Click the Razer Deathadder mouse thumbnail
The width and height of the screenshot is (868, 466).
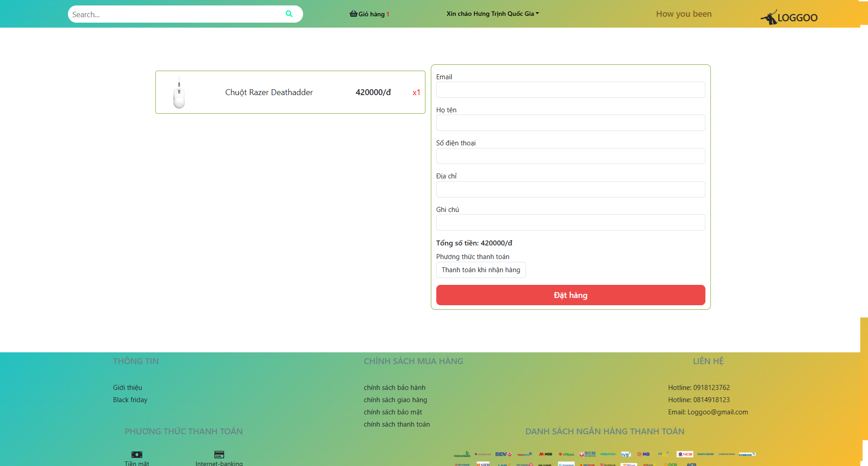point(179,92)
